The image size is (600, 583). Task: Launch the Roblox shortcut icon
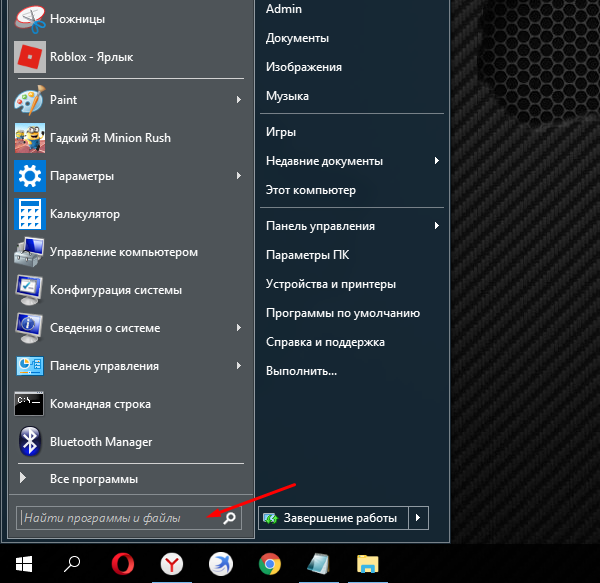click(x=30, y=57)
